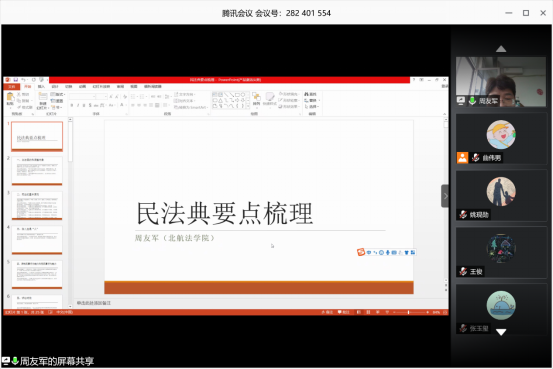
Task: Click the microphone icon on Sogou toolbar
Action: coord(388,253)
